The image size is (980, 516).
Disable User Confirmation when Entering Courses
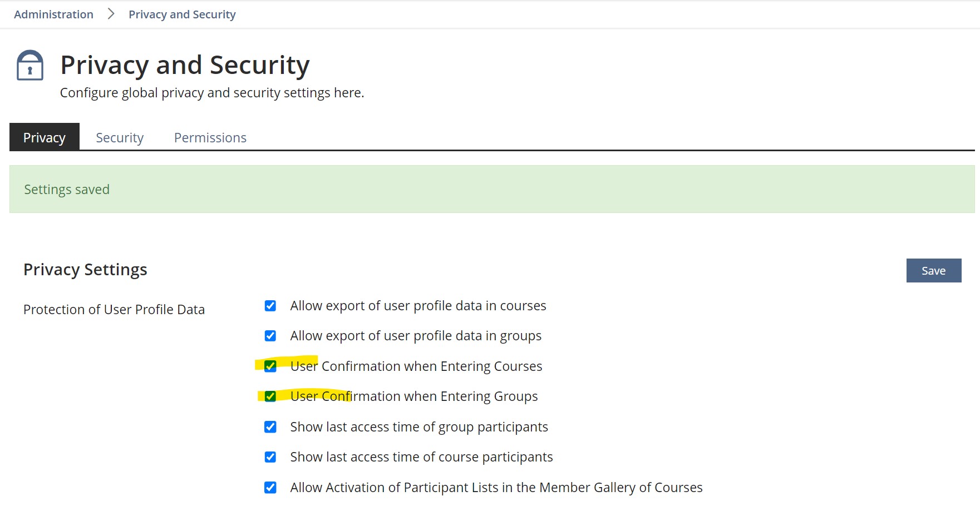point(270,366)
